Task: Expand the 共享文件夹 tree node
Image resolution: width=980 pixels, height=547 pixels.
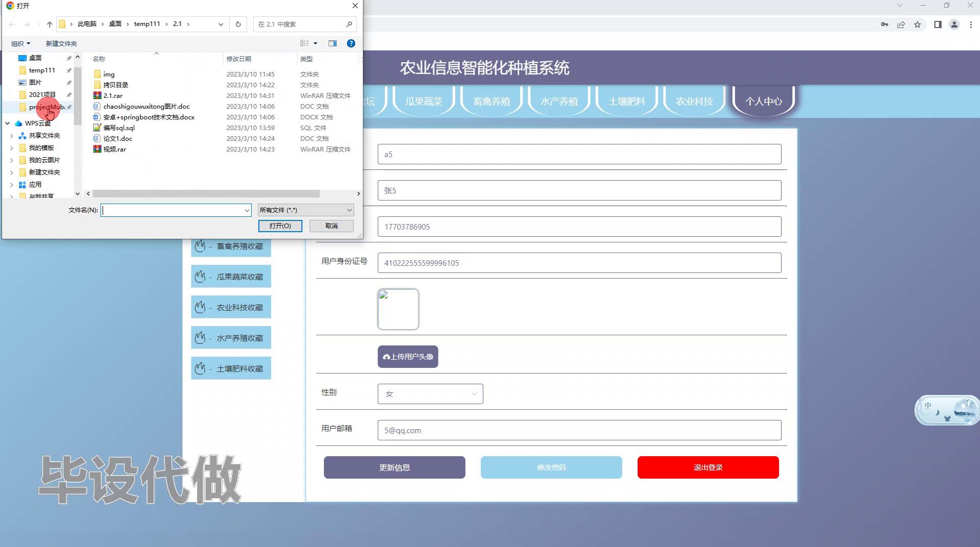Action: tap(12, 136)
